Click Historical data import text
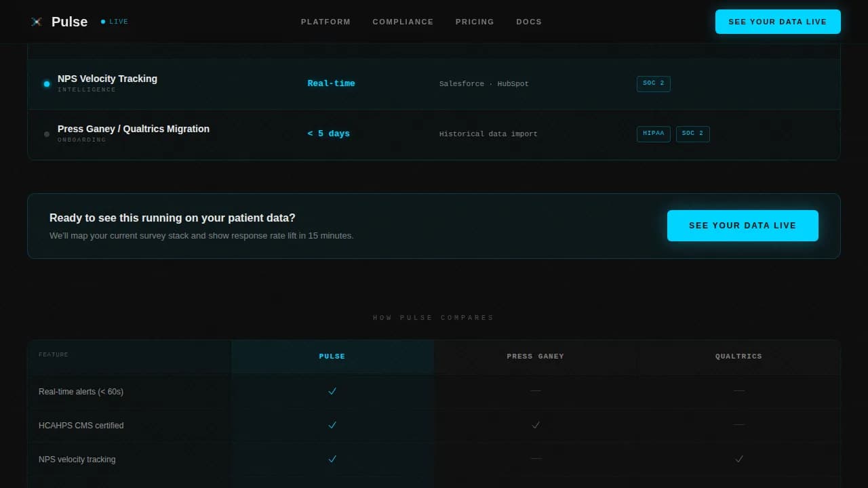The image size is (868, 488). (488, 134)
